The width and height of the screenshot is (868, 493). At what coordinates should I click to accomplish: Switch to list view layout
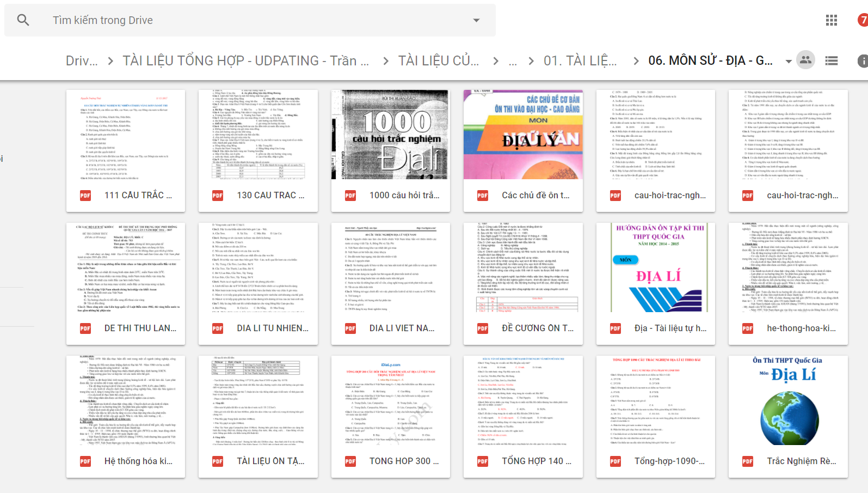pyautogui.click(x=831, y=60)
